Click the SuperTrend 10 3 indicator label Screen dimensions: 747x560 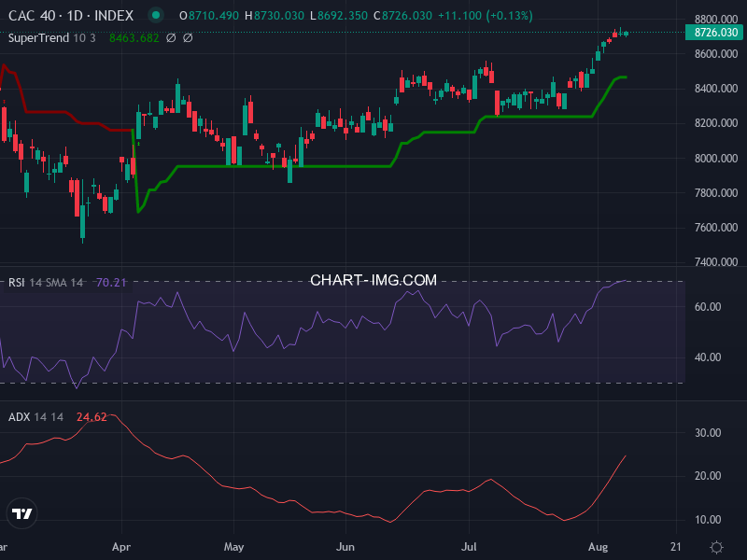pyautogui.click(x=52, y=37)
